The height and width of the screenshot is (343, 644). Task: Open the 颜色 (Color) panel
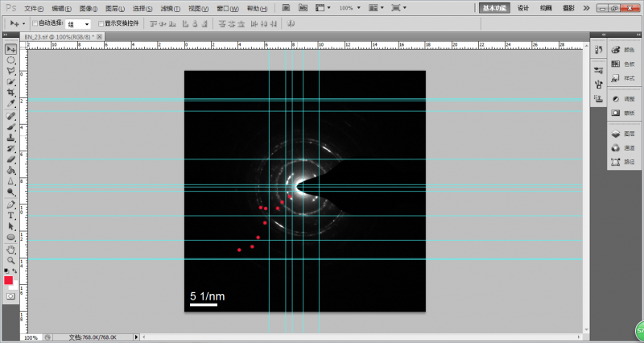pos(623,50)
